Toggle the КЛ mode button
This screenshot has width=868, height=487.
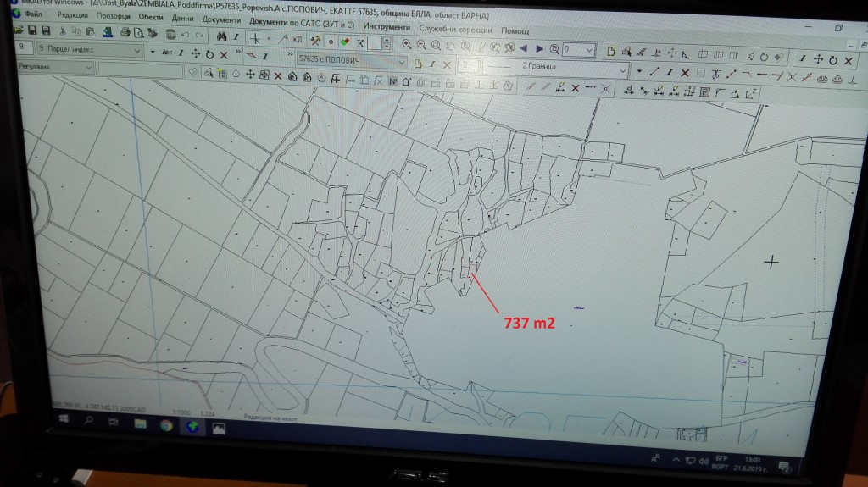(297, 40)
